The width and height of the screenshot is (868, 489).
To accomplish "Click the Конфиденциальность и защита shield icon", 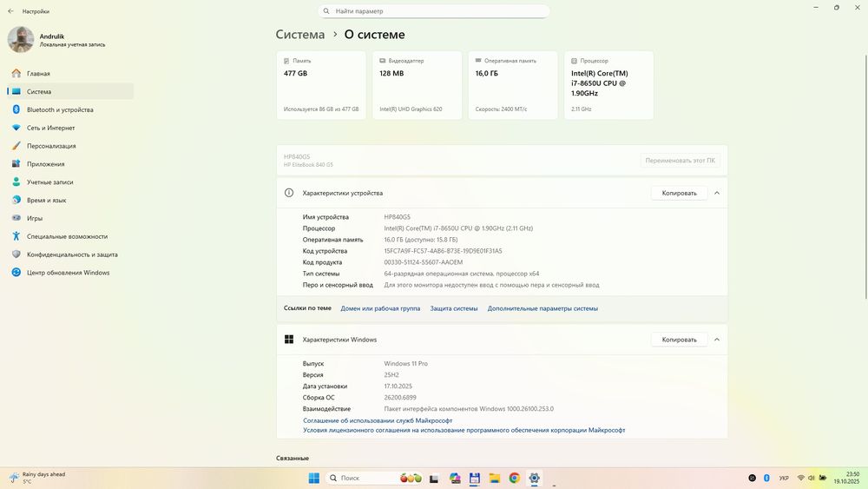I will [16, 254].
